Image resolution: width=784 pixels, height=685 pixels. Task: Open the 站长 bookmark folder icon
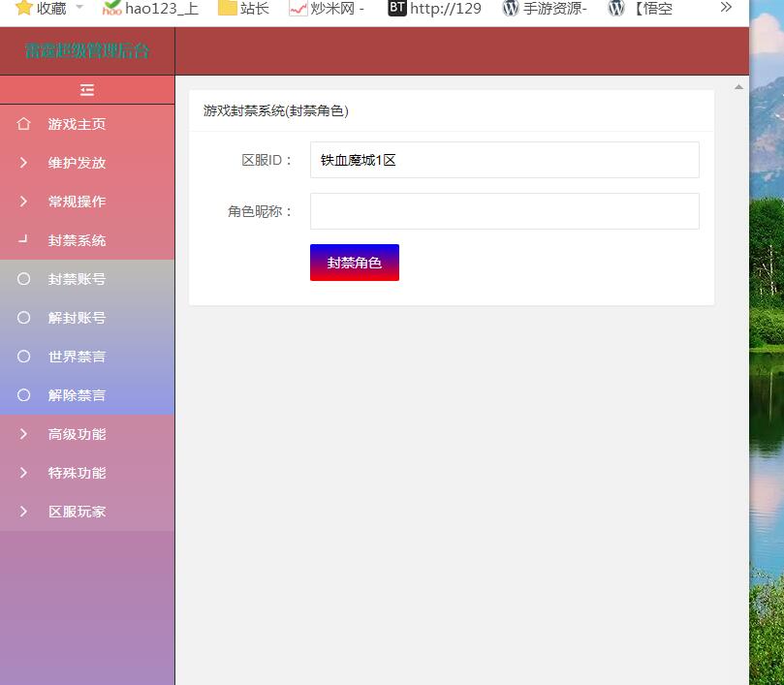pos(227,9)
